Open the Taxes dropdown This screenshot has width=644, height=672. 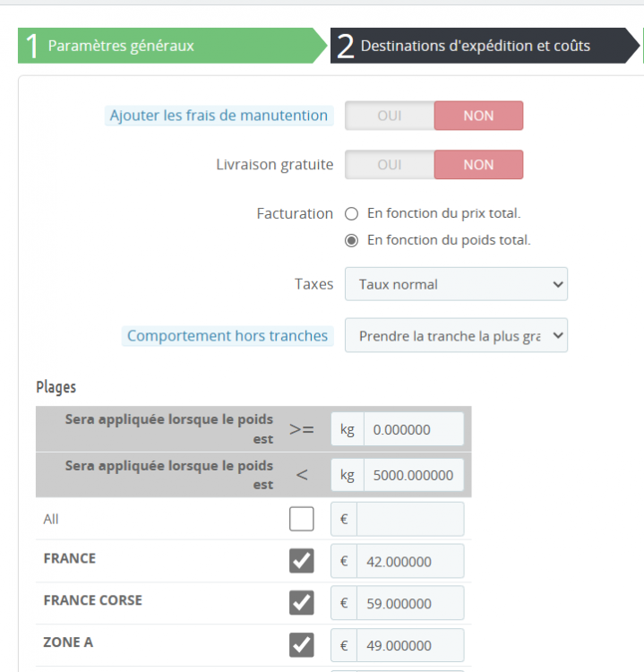coord(456,284)
